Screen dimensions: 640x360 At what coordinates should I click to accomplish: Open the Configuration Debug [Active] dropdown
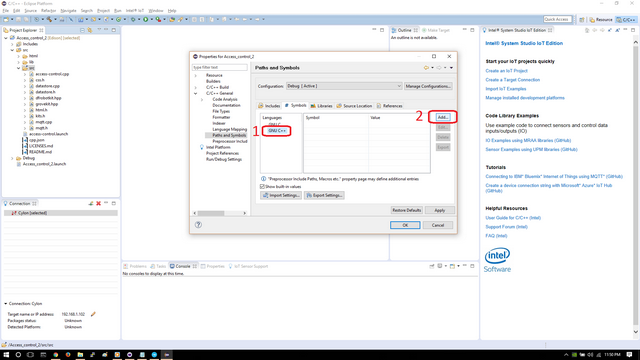click(x=344, y=86)
